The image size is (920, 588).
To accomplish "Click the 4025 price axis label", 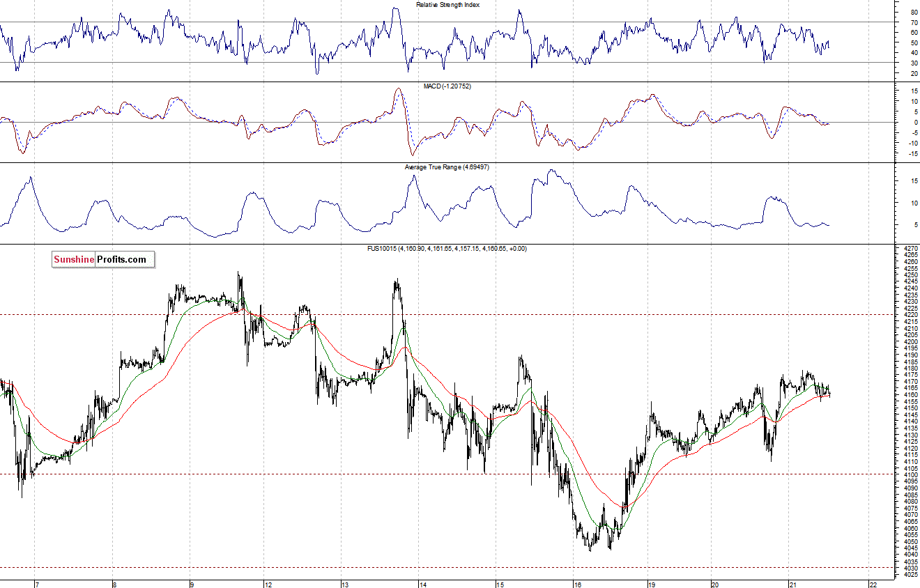I will [912, 575].
